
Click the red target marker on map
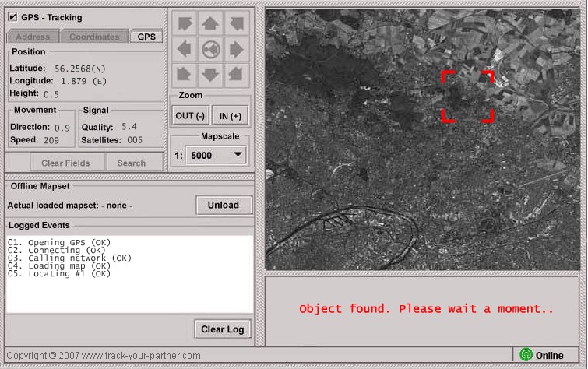(x=468, y=97)
